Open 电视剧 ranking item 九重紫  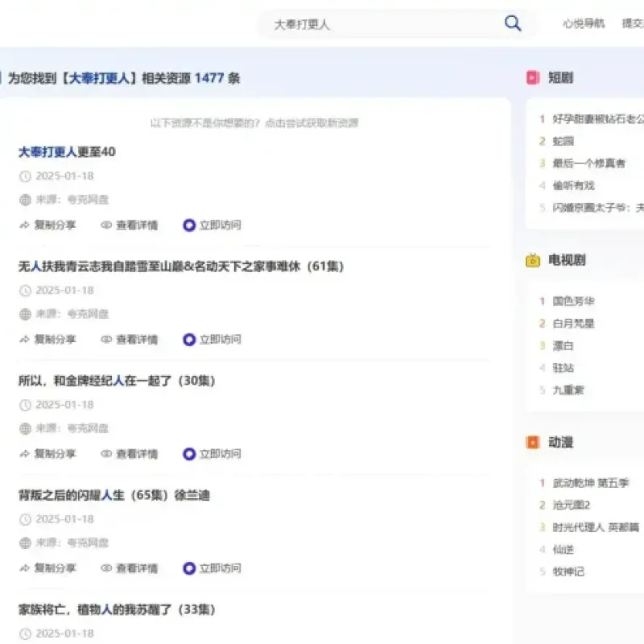[x=568, y=390]
